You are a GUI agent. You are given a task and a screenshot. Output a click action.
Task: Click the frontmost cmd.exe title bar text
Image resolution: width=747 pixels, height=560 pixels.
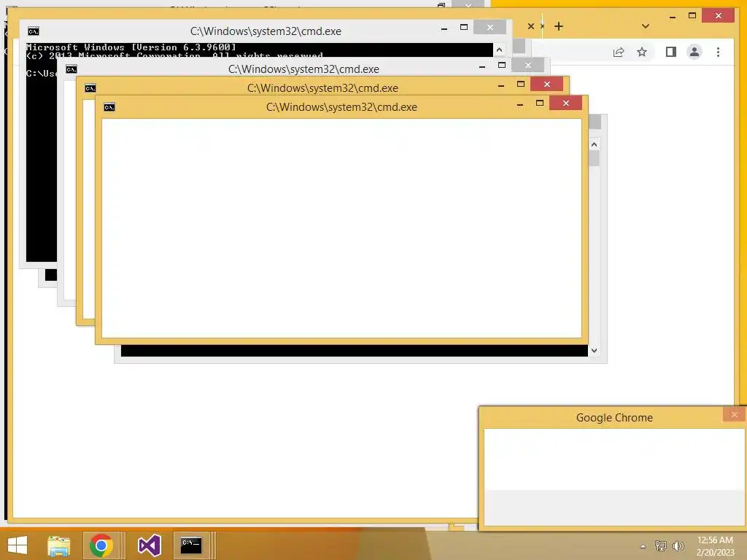[341, 107]
